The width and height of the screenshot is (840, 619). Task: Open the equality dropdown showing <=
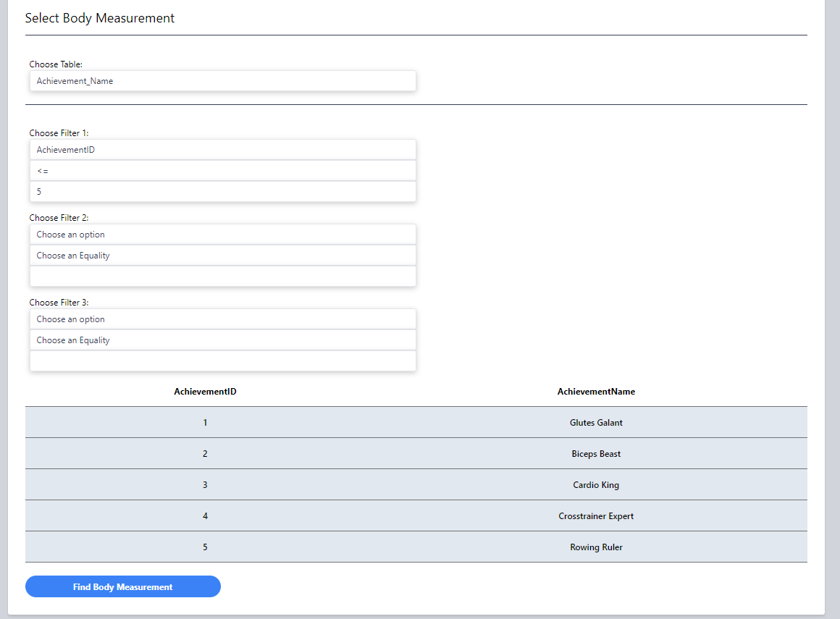(x=222, y=170)
